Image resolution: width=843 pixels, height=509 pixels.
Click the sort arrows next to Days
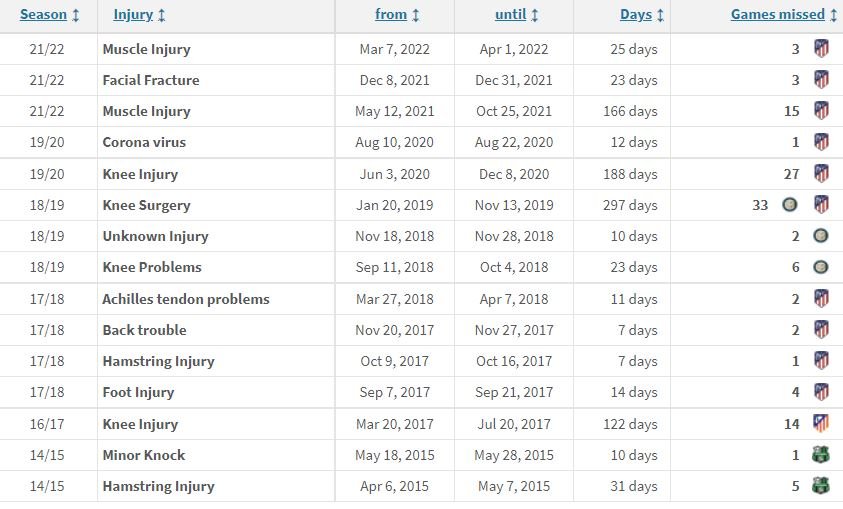click(x=661, y=15)
